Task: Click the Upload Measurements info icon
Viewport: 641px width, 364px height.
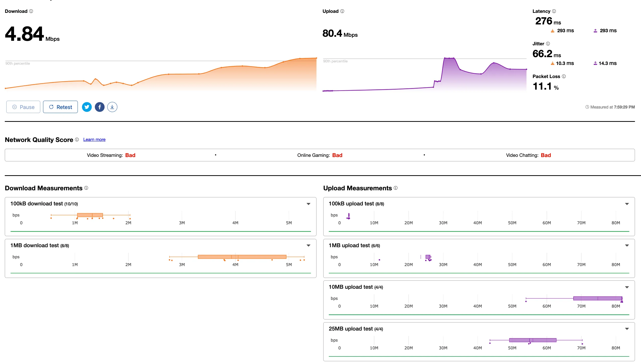Action: tap(396, 188)
